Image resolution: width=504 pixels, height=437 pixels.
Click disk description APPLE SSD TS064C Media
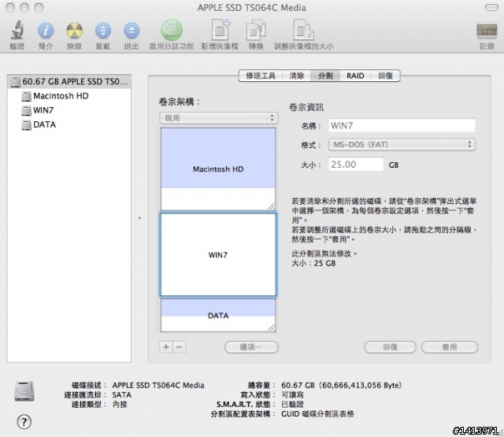pyautogui.click(x=158, y=385)
